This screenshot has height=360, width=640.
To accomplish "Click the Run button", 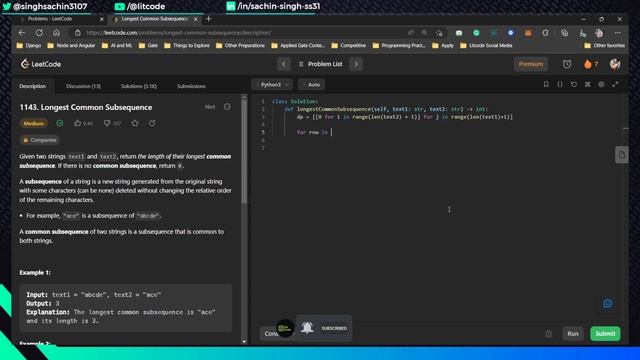I will (x=573, y=333).
